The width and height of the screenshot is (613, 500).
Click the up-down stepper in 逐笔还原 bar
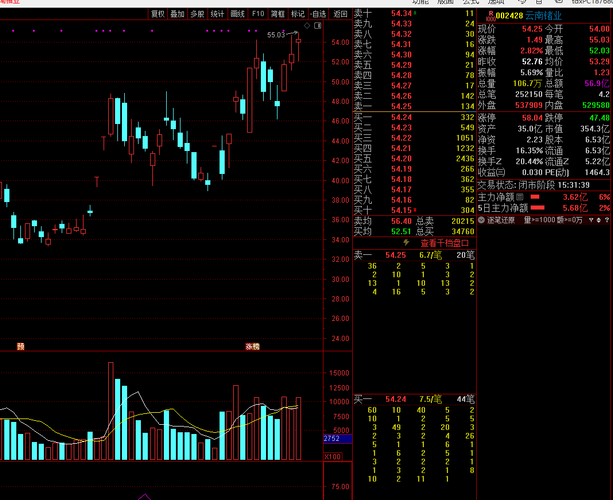click(x=599, y=220)
